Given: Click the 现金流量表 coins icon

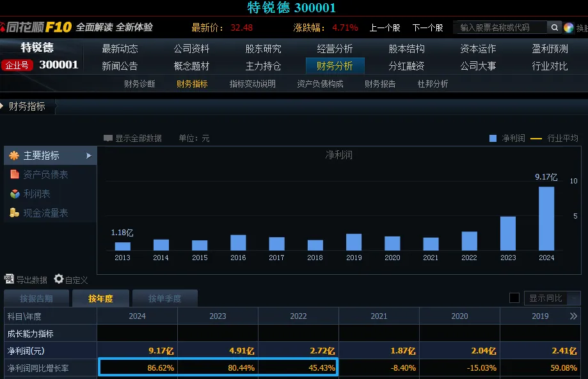Looking at the screenshot, I should [x=14, y=213].
